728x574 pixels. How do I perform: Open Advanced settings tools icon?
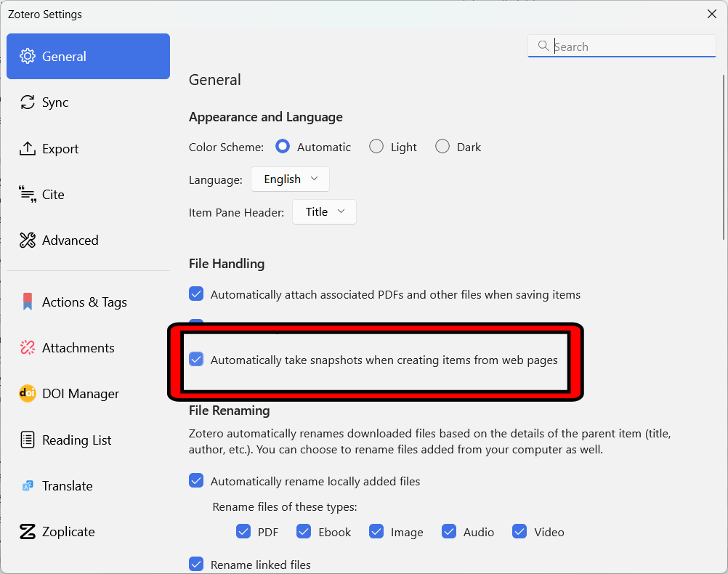click(28, 240)
